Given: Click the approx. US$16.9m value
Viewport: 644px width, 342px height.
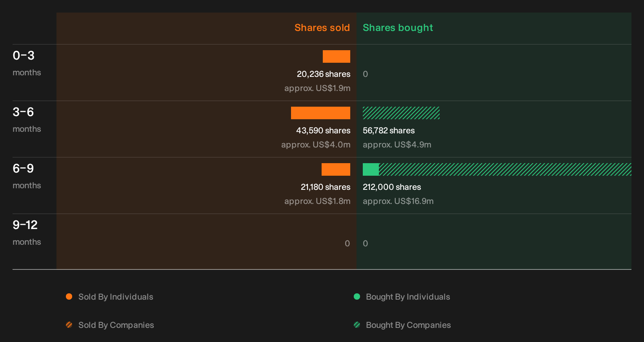Looking at the screenshot, I should click(398, 201).
